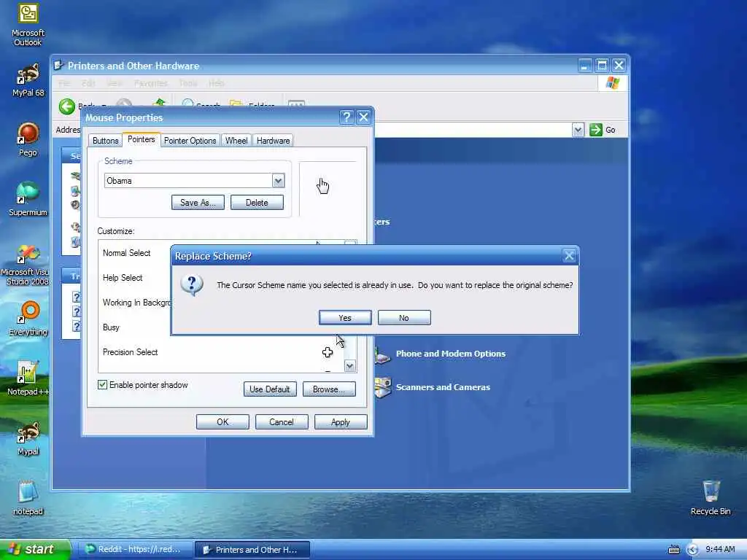Browse for a cursor file
This screenshot has width=747, height=560.
pos(329,389)
